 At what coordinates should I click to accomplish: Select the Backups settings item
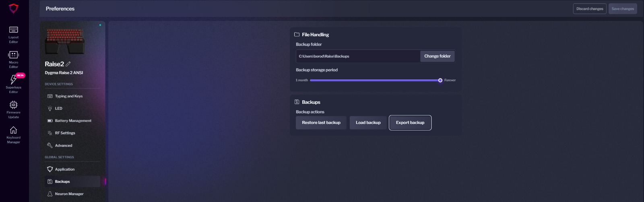[x=72, y=181]
